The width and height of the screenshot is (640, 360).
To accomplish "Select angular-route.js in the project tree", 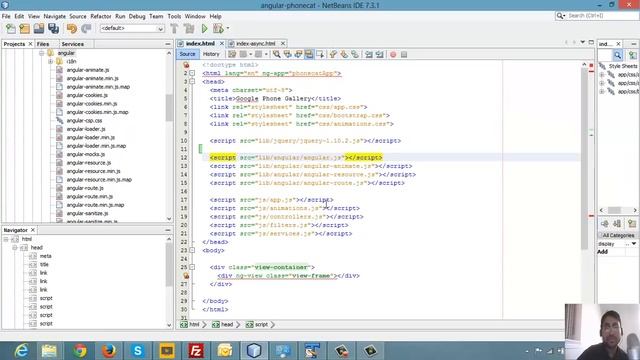I will [x=85, y=188].
